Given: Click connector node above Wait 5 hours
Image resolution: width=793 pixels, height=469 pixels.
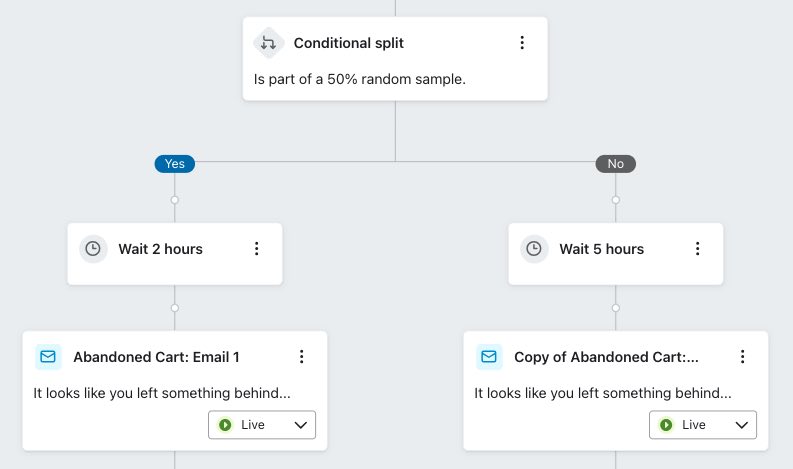Looking at the screenshot, I should pos(615,200).
